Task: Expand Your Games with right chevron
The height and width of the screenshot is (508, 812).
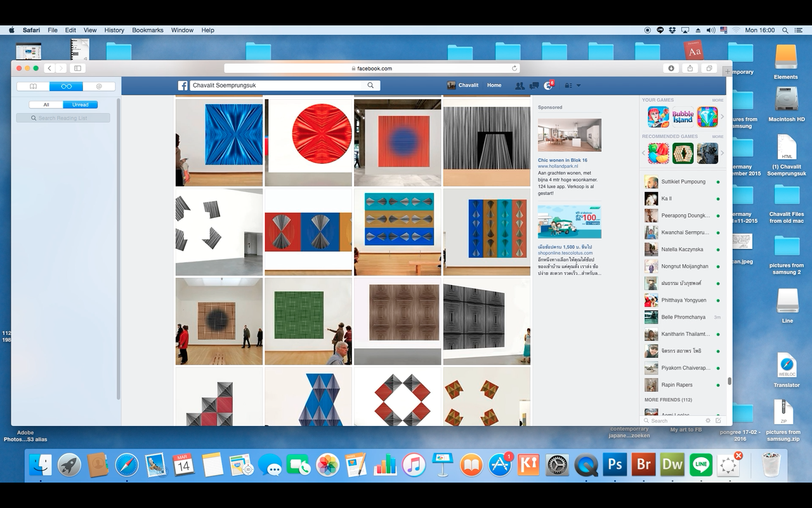Action: tap(722, 117)
